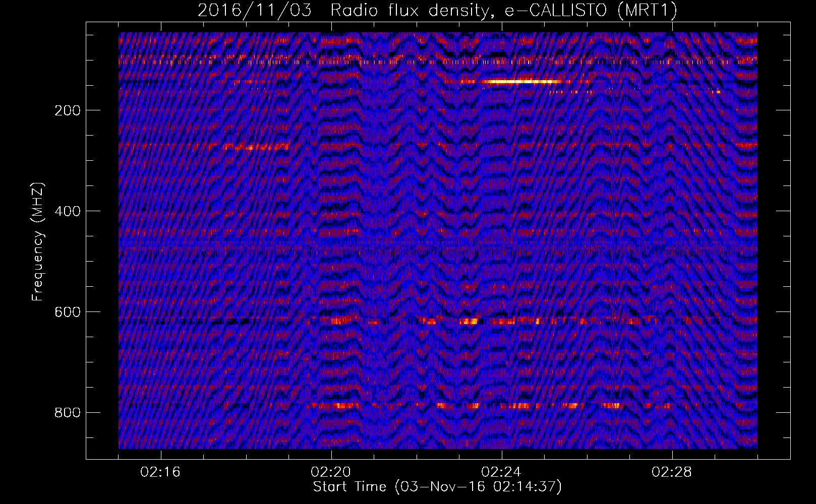
Task: Click the orange emission streak near 02:18
Action: pyautogui.click(x=256, y=147)
